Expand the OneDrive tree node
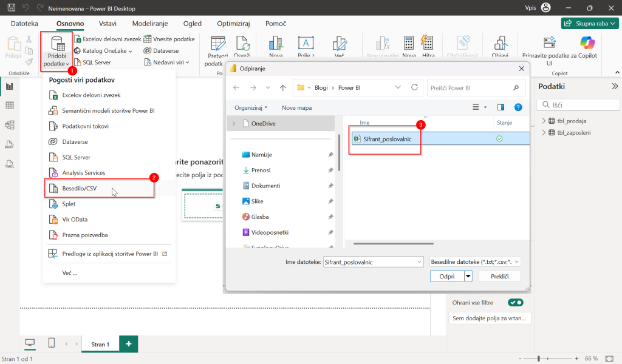This screenshot has height=364, width=622. (x=234, y=124)
